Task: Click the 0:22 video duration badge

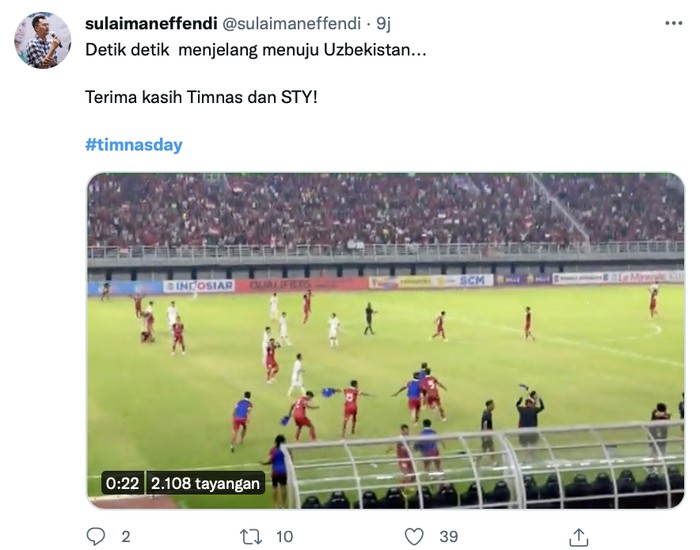Action: click(x=121, y=484)
